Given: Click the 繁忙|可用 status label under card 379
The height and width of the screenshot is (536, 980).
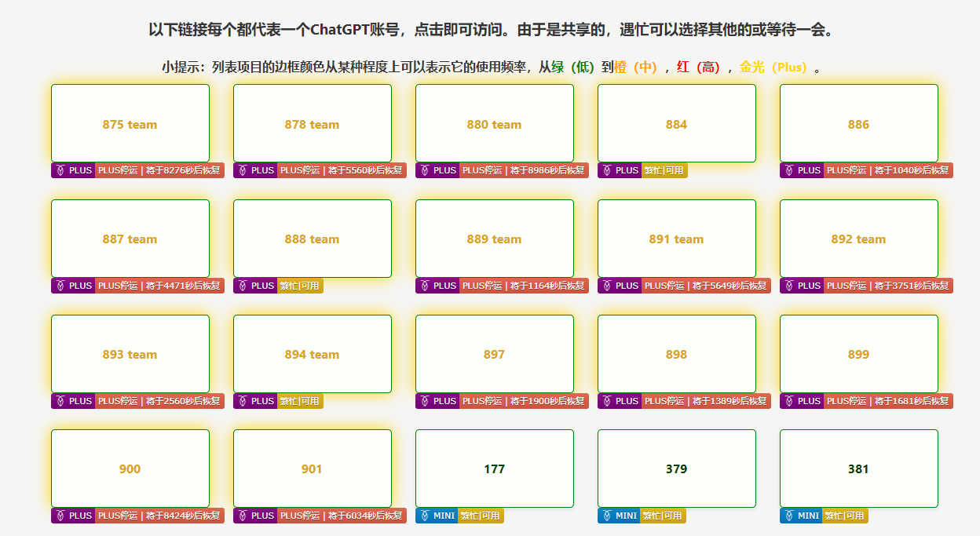Looking at the screenshot, I should click(x=664, y=516).
